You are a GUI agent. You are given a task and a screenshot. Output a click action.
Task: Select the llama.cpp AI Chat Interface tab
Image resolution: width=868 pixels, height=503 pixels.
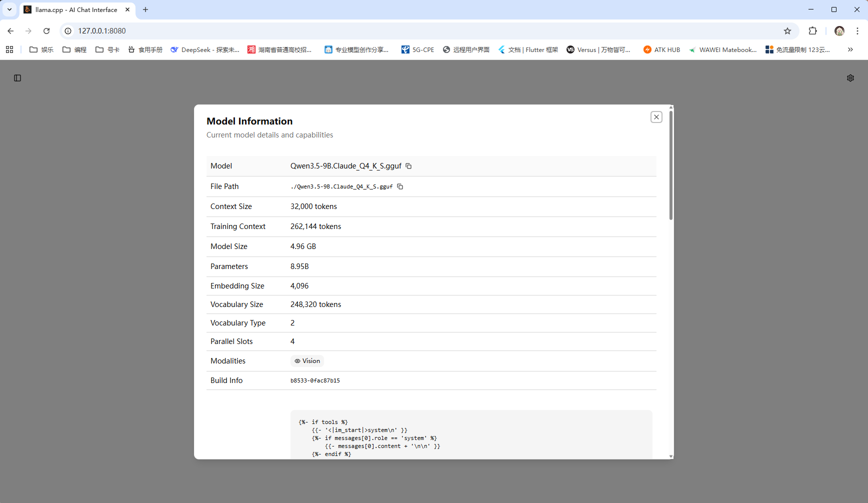(x=76, y=9)
